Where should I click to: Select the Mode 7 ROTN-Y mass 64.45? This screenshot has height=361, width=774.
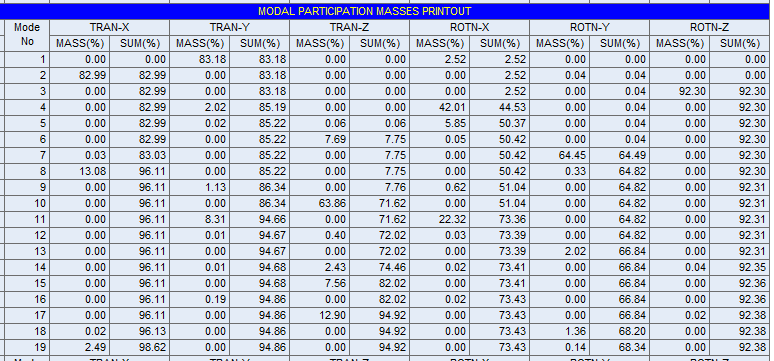click(x=559, y=155)
